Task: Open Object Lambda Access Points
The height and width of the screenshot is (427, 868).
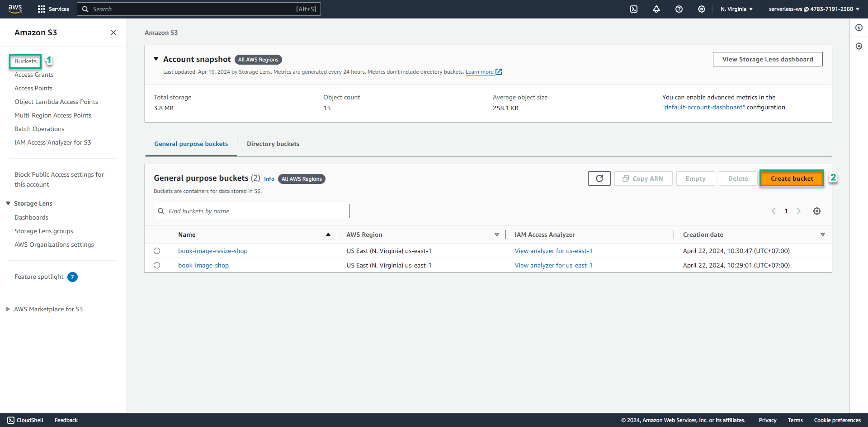Action: (x=56, y=102)
